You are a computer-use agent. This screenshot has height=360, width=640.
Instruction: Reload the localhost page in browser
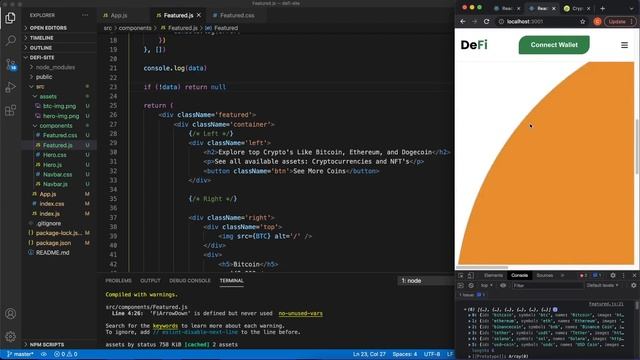[487, 22]
